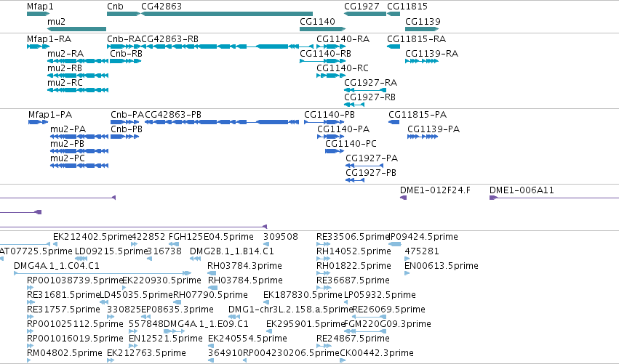Screen dimensions: 619x364
Task: Click EST RH14052.5prime
Action: pos(354,251)
